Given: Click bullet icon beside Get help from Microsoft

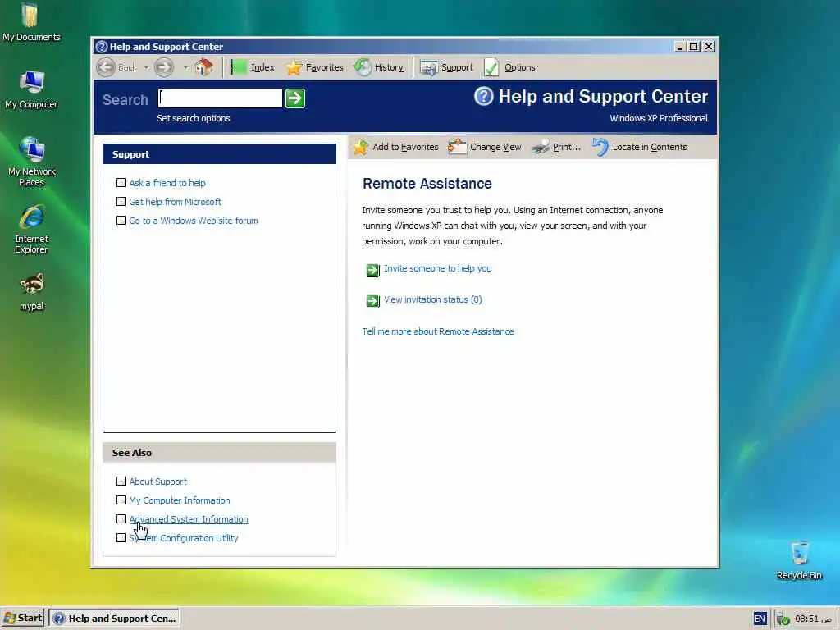Looking at the screenshot, I should point(121,202).
